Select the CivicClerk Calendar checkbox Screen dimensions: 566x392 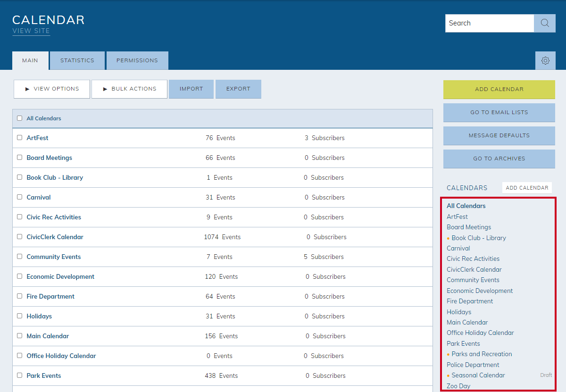(20, 237)
